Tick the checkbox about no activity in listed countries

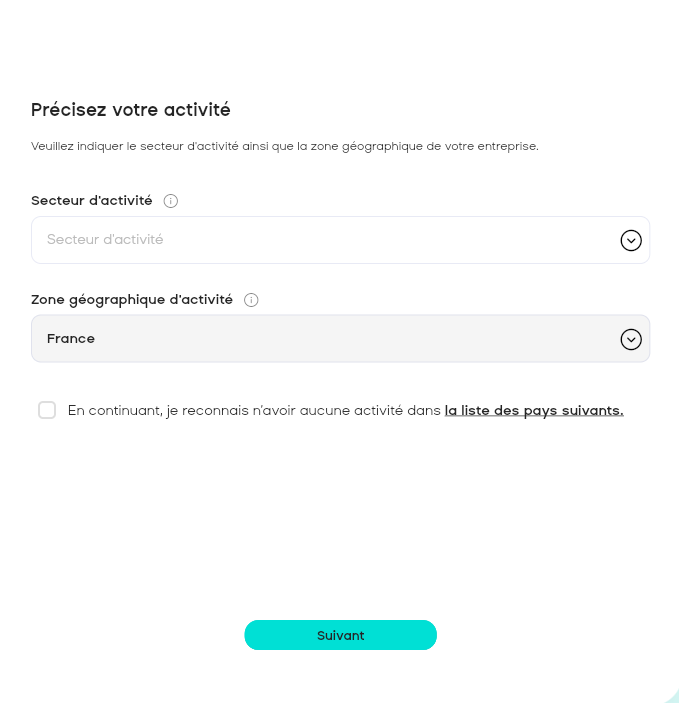(x=47, y=410)
